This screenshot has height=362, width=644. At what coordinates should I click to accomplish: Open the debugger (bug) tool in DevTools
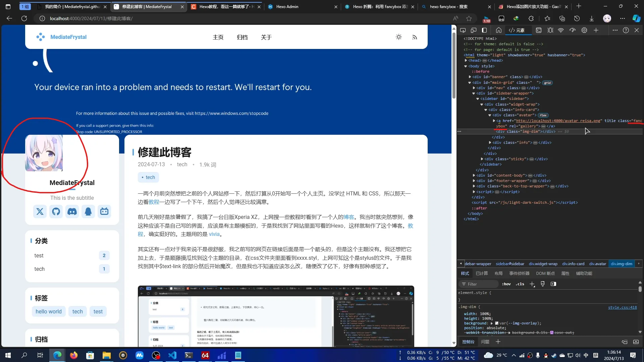pyautogui.click(x=550, y=30)
